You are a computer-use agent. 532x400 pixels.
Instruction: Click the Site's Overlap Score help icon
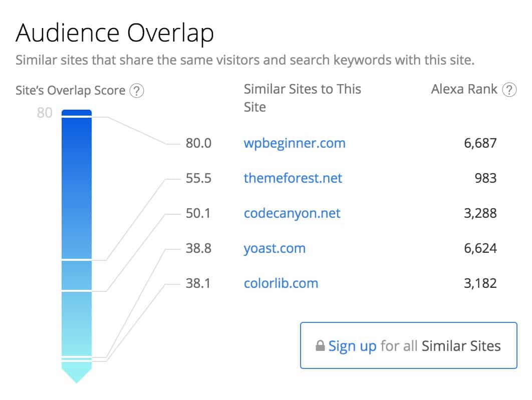click(x=137, y=91)
